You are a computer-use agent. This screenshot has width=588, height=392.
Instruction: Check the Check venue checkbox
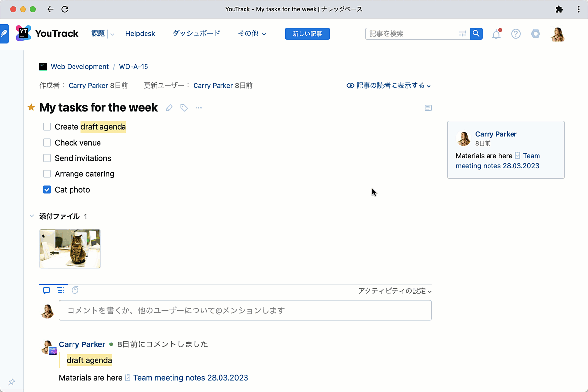tap(47, 142)
